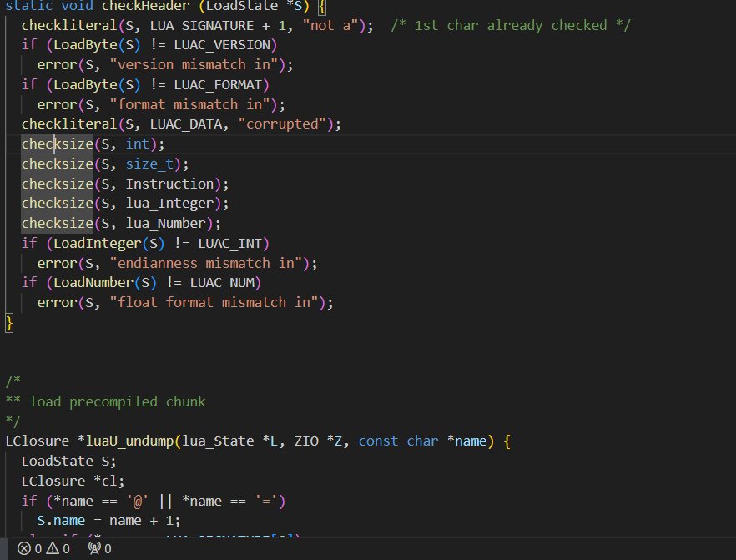Click the "version mismatch in" string literal

(x=194, y=65)
